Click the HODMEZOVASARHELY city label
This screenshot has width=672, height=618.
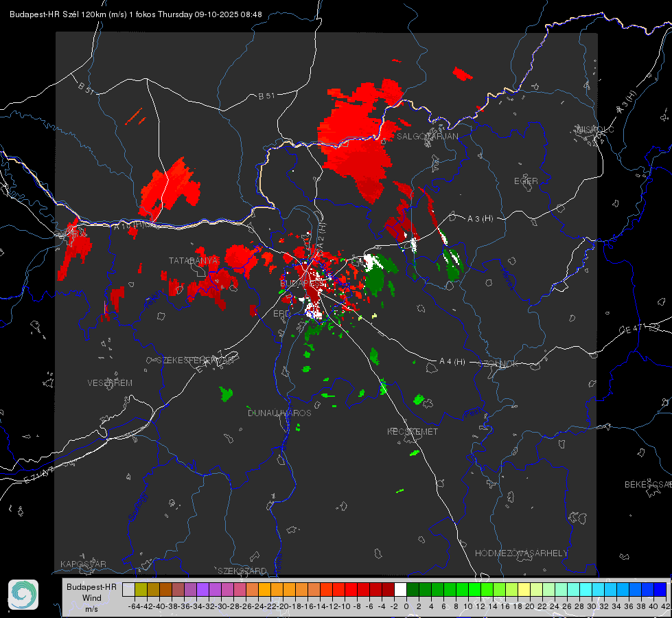(521, 553)
